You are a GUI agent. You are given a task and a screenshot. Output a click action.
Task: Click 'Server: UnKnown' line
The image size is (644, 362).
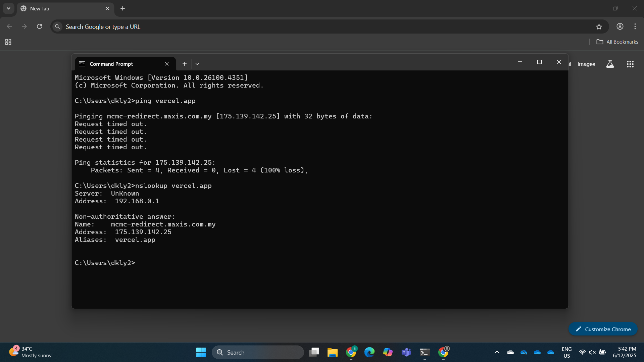(107, 193)
